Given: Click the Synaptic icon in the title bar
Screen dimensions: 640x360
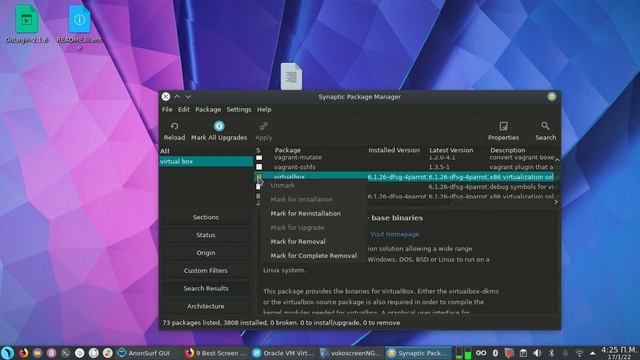Looking at the screenshot, I should [552, 96].
